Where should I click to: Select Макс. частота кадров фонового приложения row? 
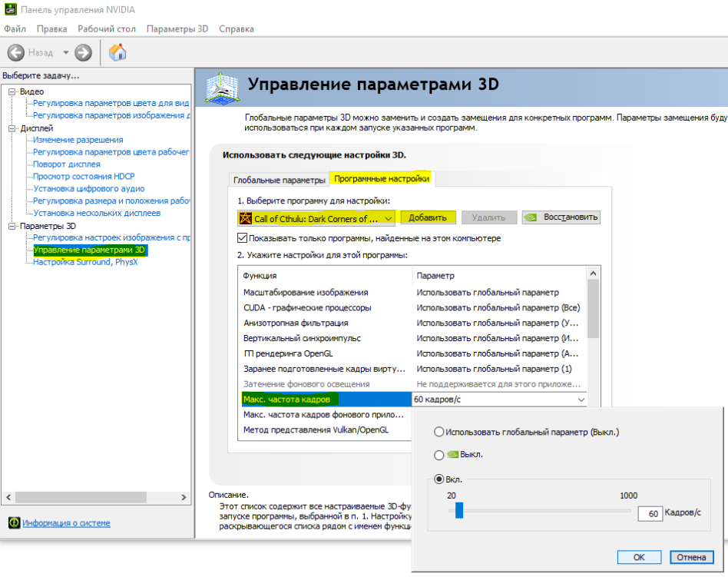(x=325, y=414)
